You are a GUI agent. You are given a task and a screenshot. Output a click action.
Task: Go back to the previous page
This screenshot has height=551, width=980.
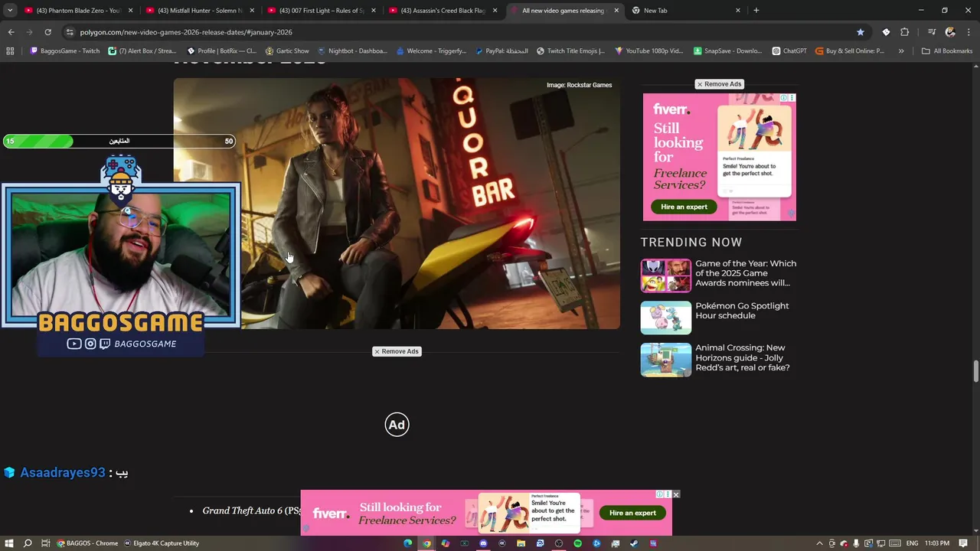[x=11, y=32]
